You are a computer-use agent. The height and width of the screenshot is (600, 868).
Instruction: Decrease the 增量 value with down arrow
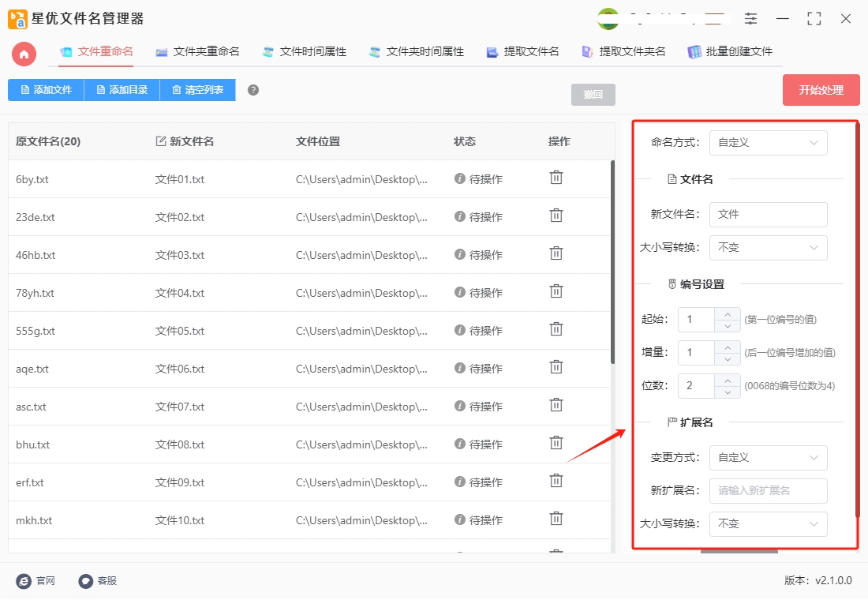click(x=728, y=359)
